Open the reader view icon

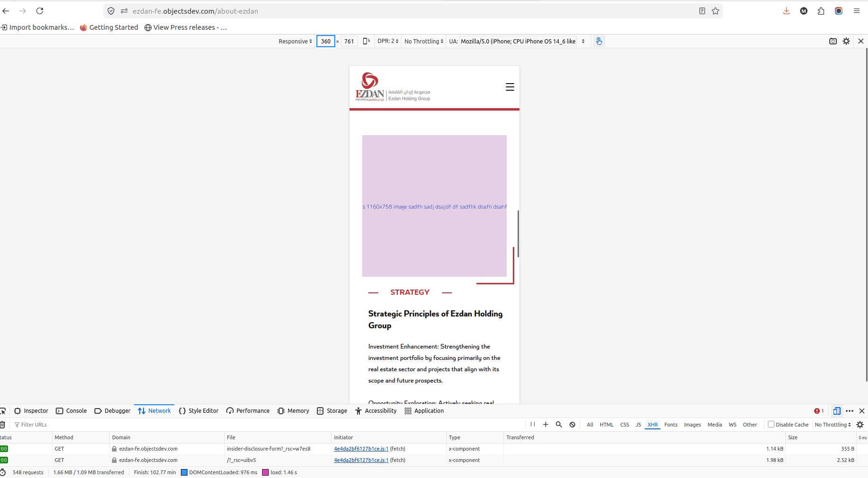(702, 11)
